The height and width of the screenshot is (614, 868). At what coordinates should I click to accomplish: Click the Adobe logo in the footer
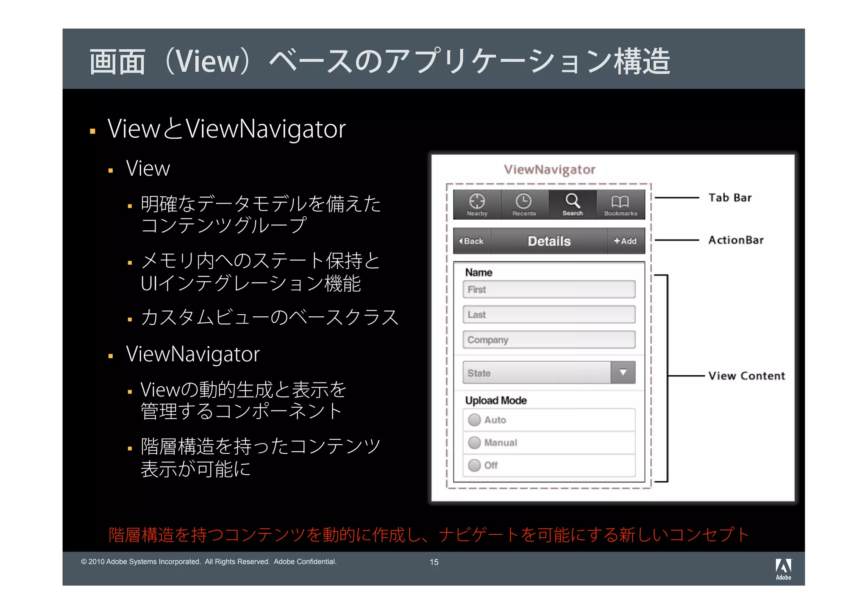point(783,569)
